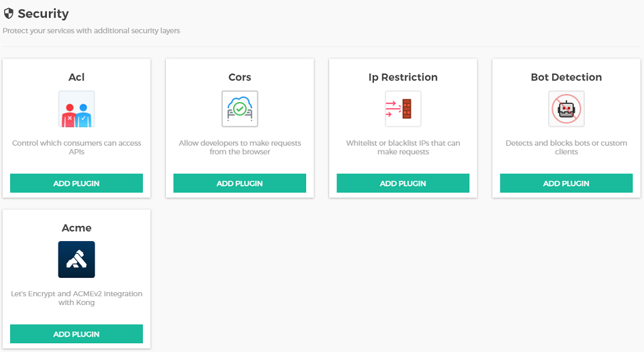Click the Acme plugin logo icon
The width and height of the screenshot is (644, 352).
point(76,259)
